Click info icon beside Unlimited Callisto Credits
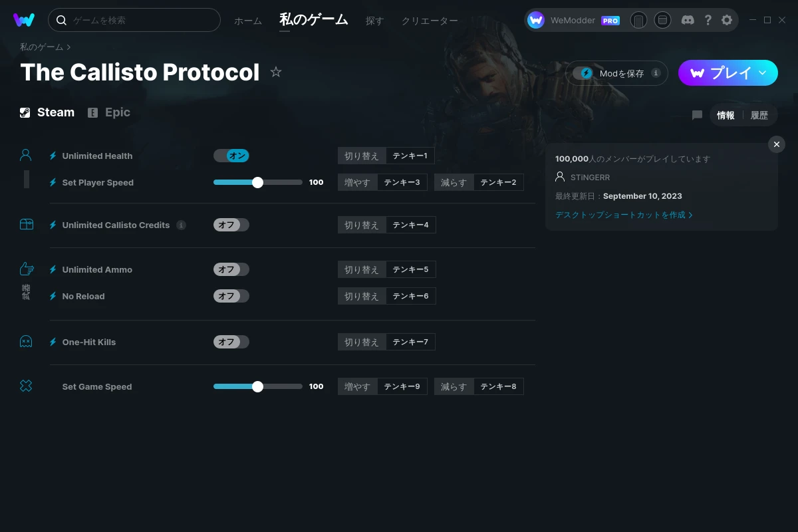The width and height of the screenshot is (798, 532). coord(181,225)
